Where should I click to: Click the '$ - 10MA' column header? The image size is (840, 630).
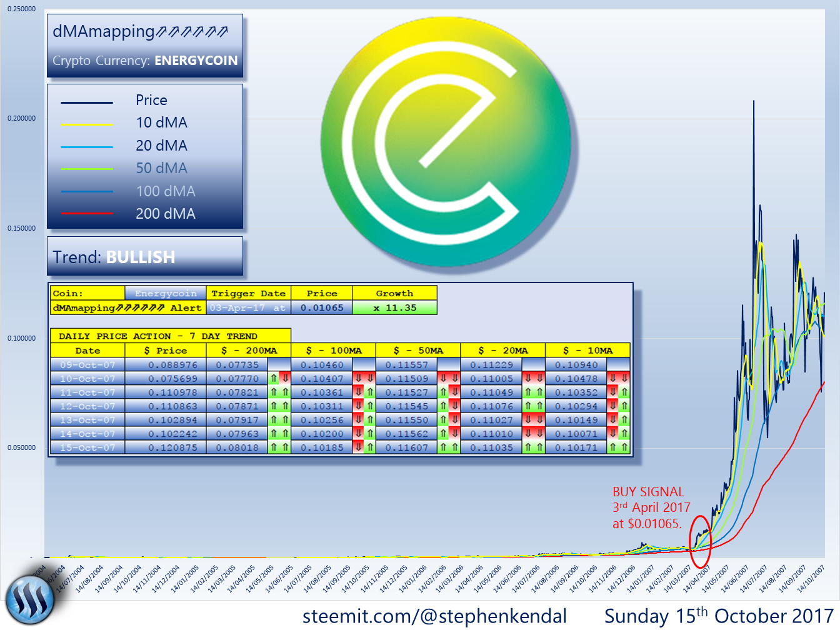pos(588,351)
